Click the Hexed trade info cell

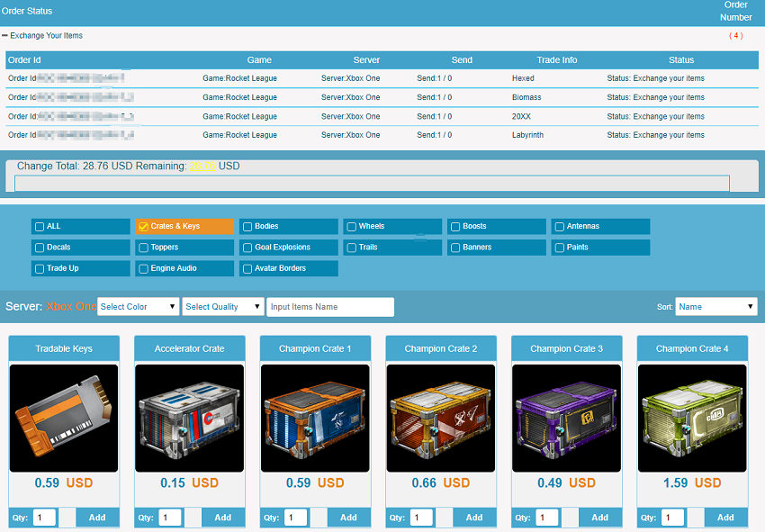pos(523,78)
